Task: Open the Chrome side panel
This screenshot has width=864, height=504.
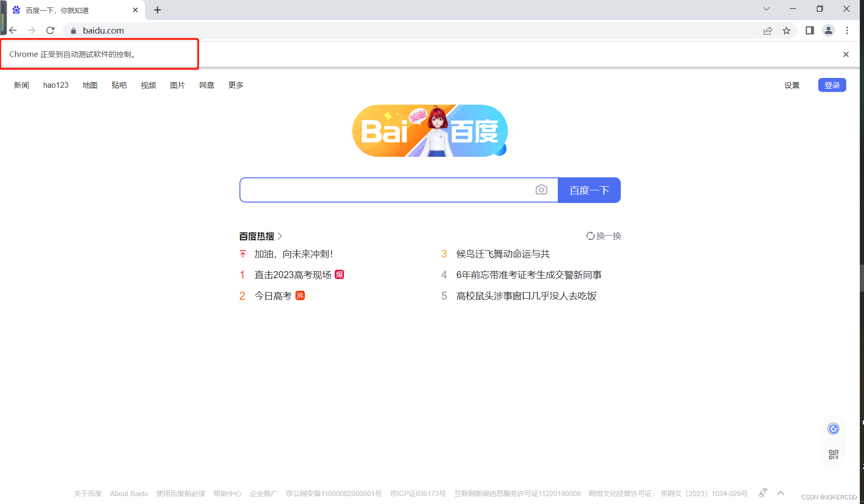Action: click(x=810, y=30)
